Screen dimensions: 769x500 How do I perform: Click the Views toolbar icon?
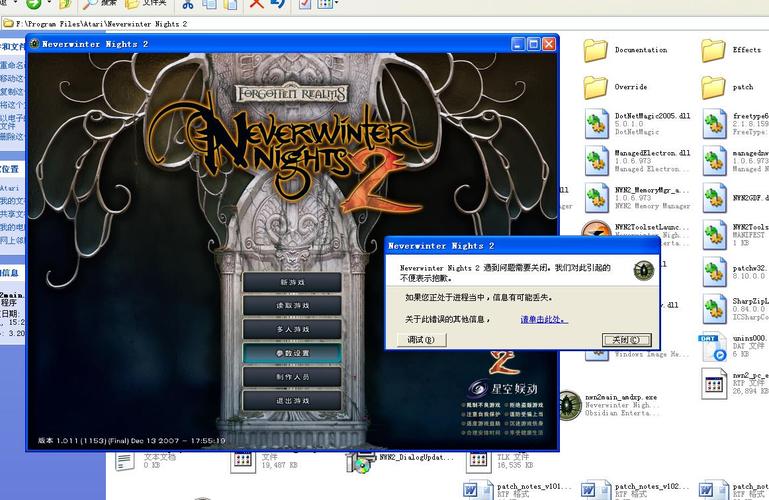pos(325,4)
